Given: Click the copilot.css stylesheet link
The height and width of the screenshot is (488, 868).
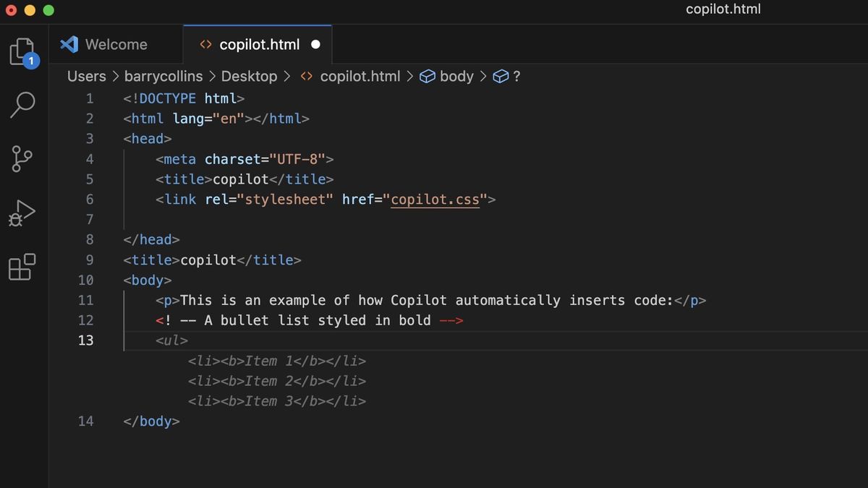Looking at the screenshot, I should [x=435, y=200].
